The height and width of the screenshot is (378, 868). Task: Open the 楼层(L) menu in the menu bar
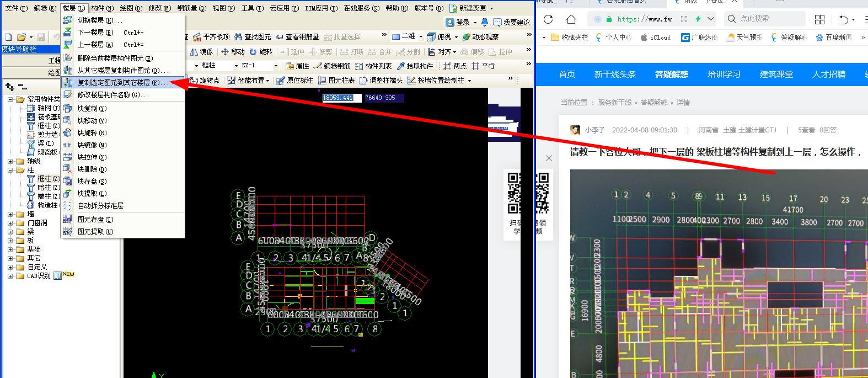point(73,8)
